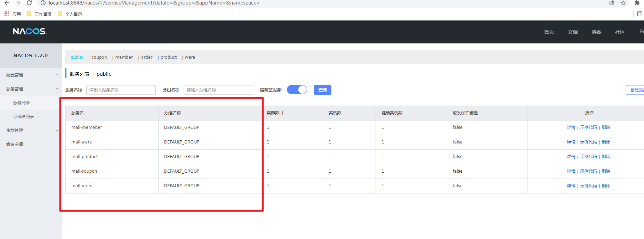Open 示例代码 for mall-ware
Viewport: 644px width, 239px height.
(x=588, y=142)
